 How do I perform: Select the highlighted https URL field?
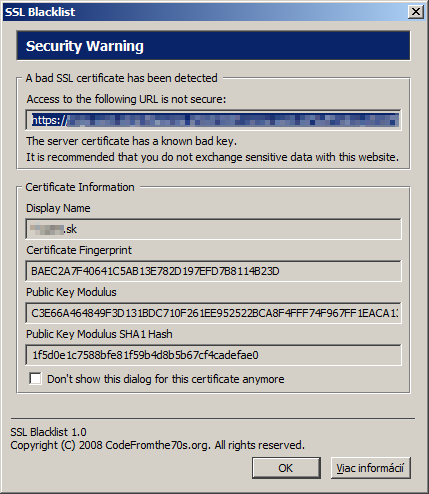click(213, 120)
